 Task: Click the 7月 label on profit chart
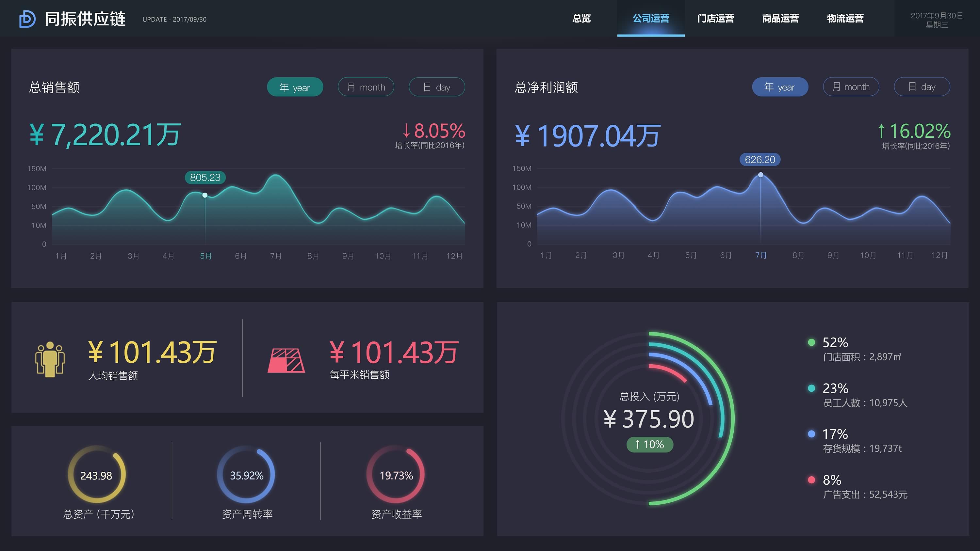tap(761, 255)
